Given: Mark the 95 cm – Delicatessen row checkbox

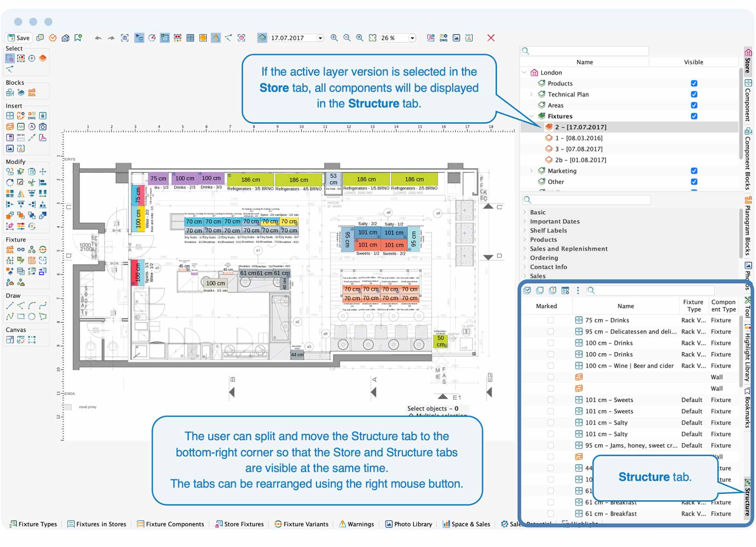Looking at the screenshot, I should tap(550, 332).
